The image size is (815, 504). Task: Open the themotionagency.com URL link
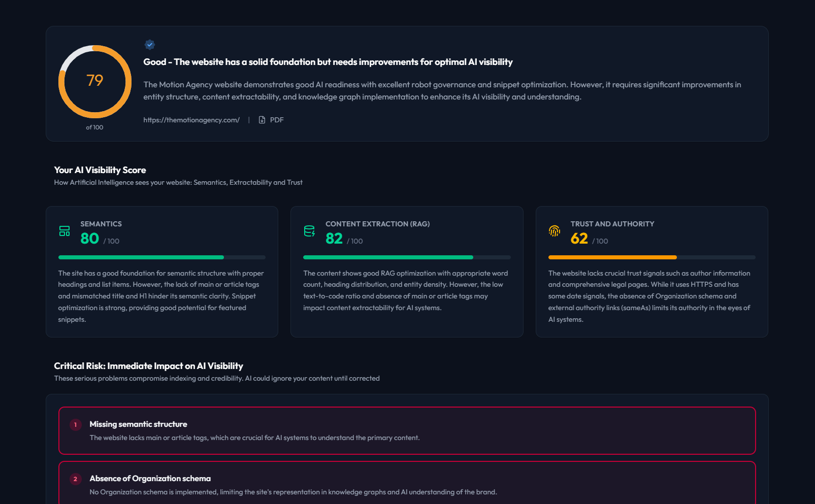191,120
